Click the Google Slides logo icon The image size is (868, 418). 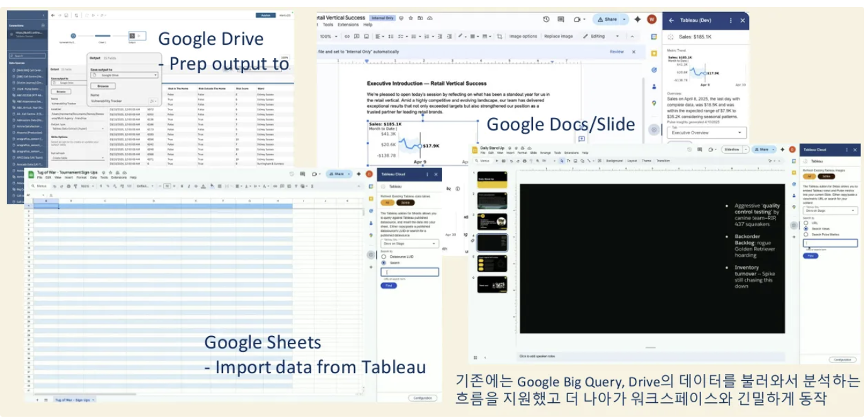476,149
